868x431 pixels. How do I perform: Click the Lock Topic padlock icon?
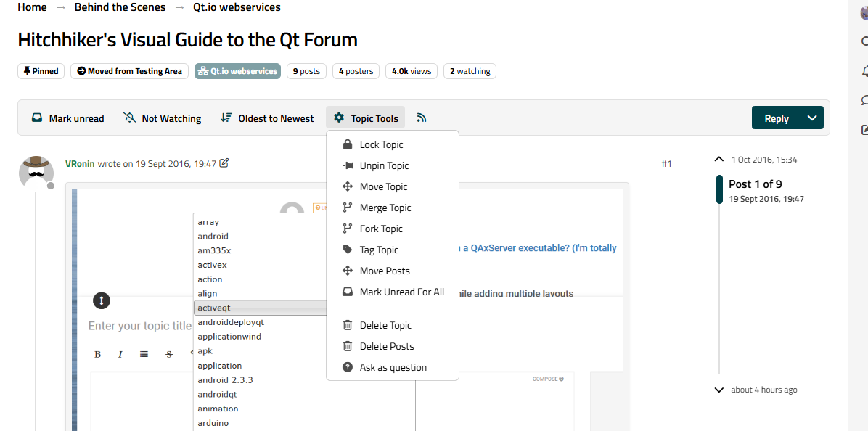click(348, 144)
